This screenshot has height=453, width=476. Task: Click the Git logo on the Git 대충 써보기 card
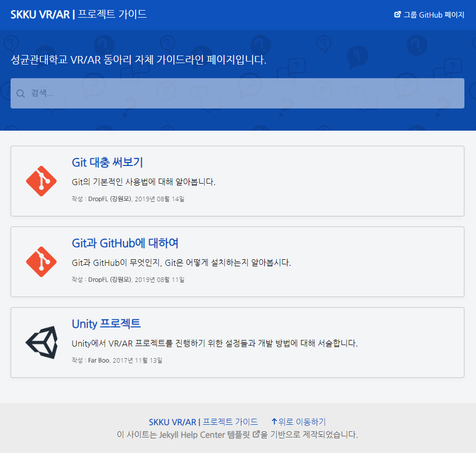tap(41, 181)
